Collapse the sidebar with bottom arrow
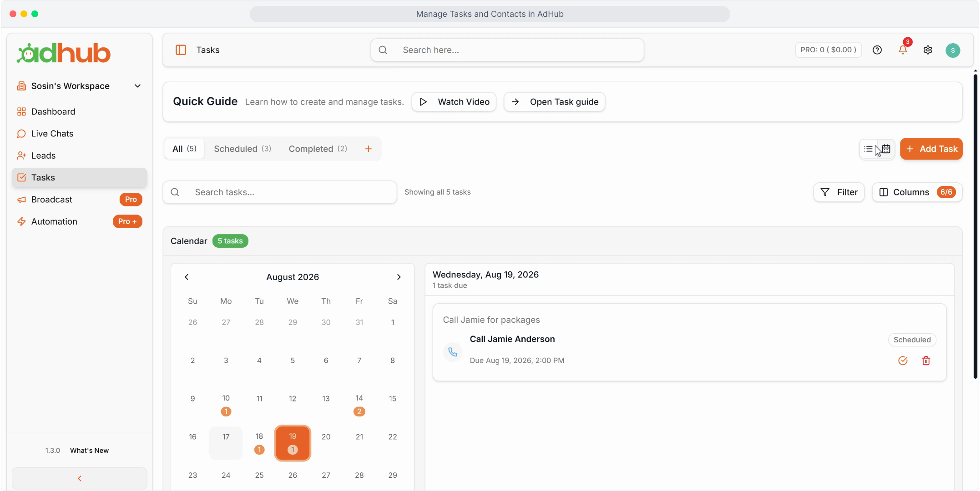 pyautogui.click(x=80, y=478)
